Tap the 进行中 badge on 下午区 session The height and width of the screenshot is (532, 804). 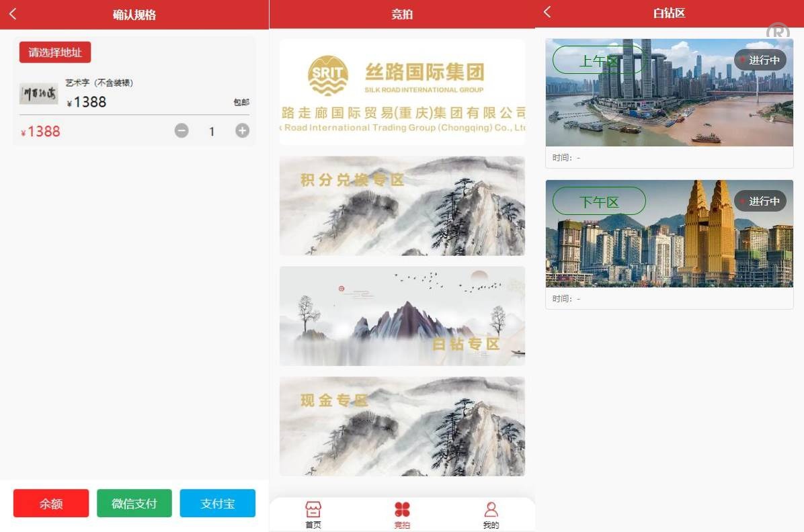pos(760,201)
